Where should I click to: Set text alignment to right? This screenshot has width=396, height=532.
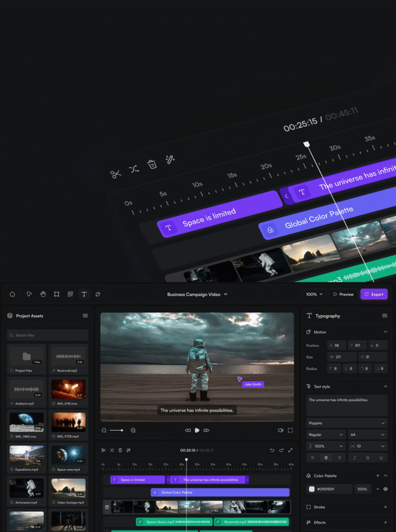[x=339, y=458]
